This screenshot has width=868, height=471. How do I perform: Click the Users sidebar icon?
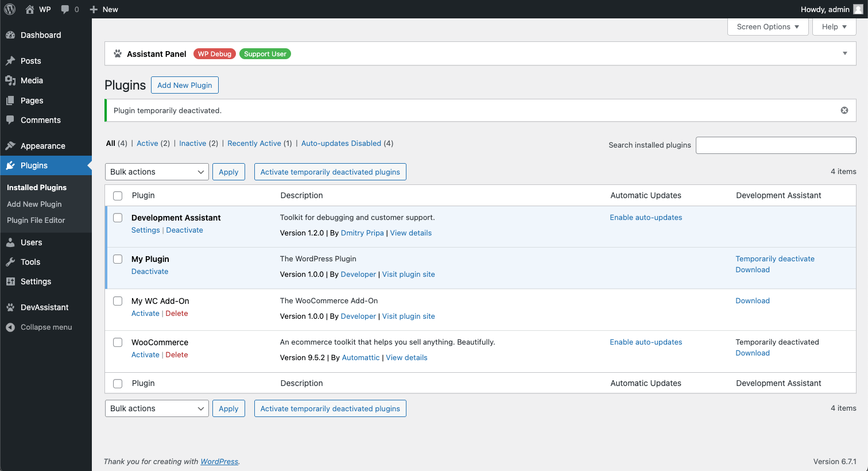pos(10,242)
